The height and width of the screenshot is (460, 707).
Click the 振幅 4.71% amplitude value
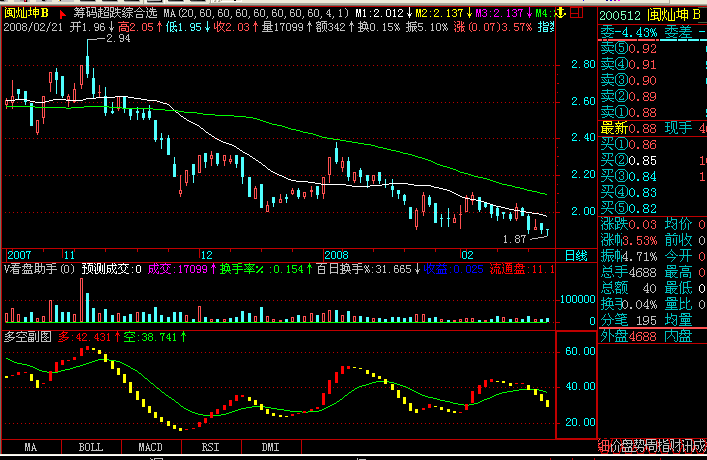629,256
